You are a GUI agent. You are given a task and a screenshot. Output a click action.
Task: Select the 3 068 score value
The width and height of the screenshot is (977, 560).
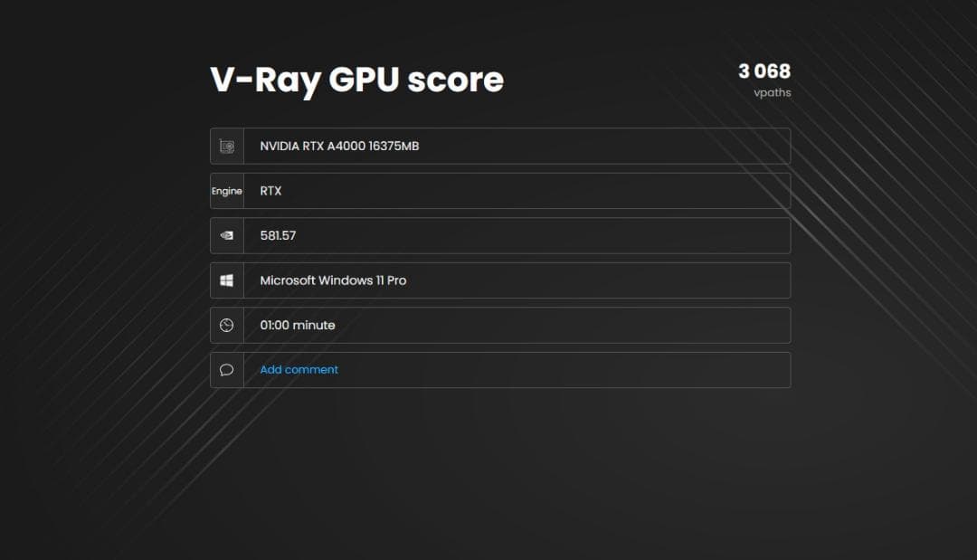(x=764, y=71)
